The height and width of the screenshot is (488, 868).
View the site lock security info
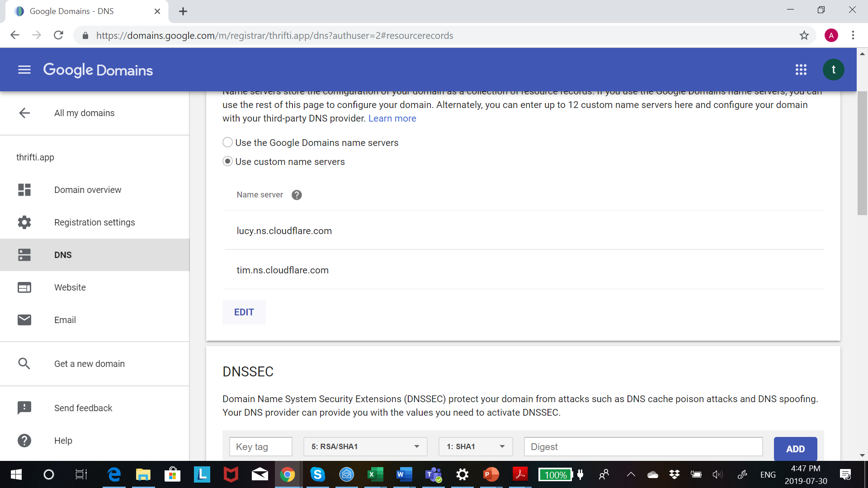[x=85, y=35]
